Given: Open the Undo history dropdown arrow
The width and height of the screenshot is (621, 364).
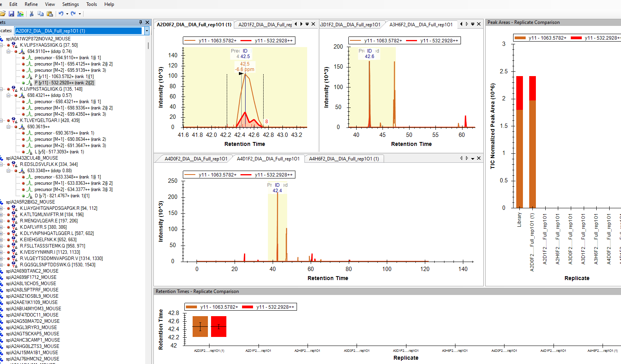Looking at the screenshot, I should point(67,14).
